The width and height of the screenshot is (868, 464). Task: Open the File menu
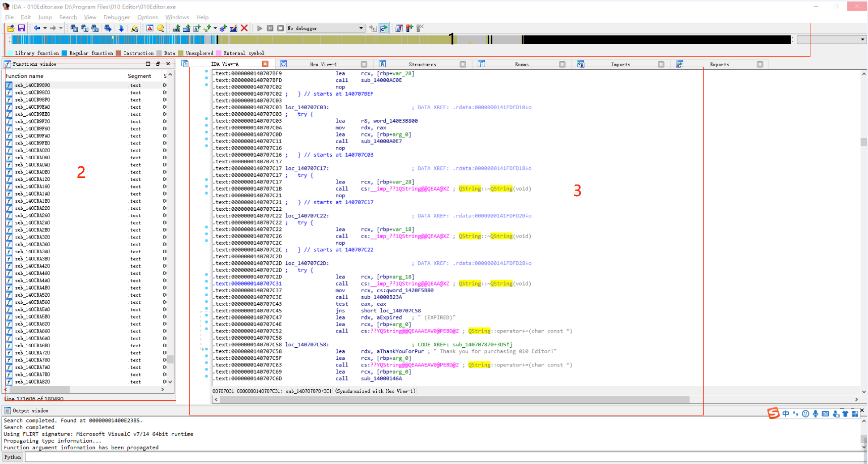[x=9, y=17]
